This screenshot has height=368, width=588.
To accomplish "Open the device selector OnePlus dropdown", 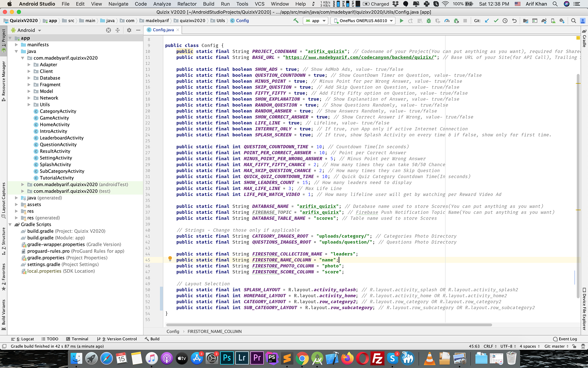I will (364, 21).
